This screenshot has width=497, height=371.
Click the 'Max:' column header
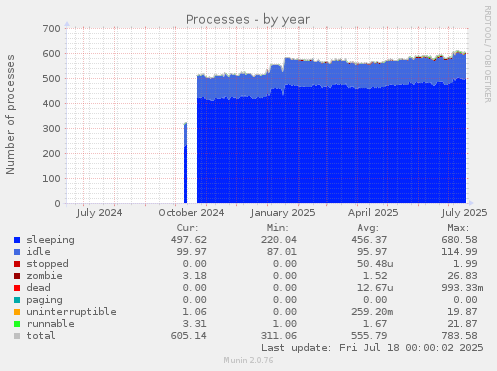(x=458, y=228)
